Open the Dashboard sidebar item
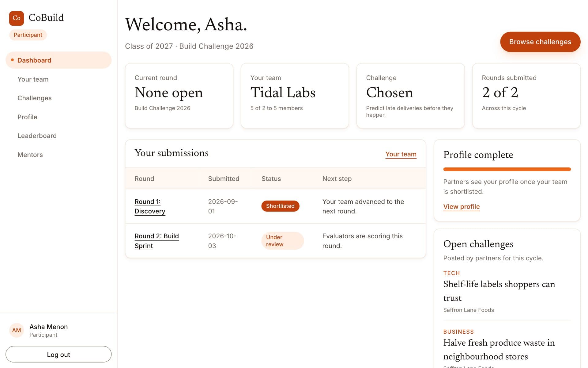This screenshot has height=368, width=588. 58,60
